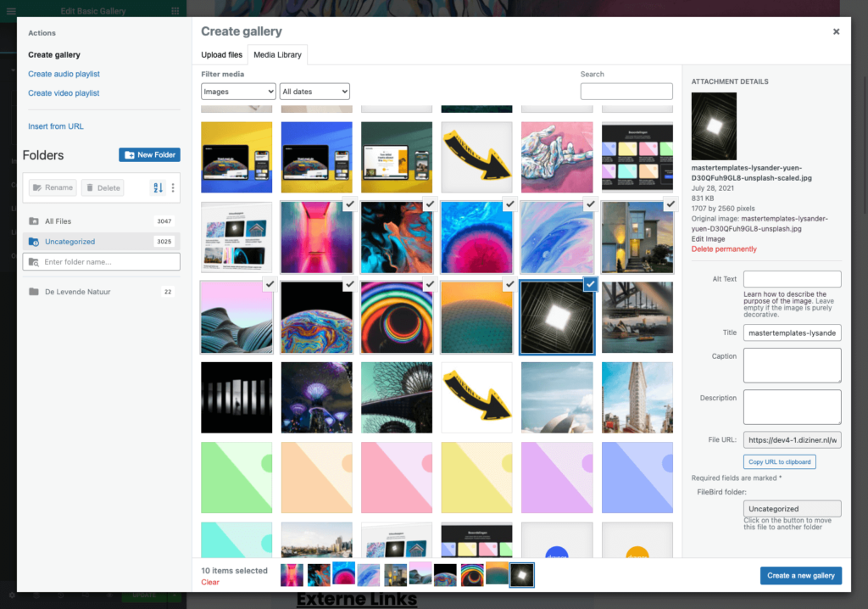Screen dimensions: 868x609
Task: Click the New Folder button
Action: point(149,154)
